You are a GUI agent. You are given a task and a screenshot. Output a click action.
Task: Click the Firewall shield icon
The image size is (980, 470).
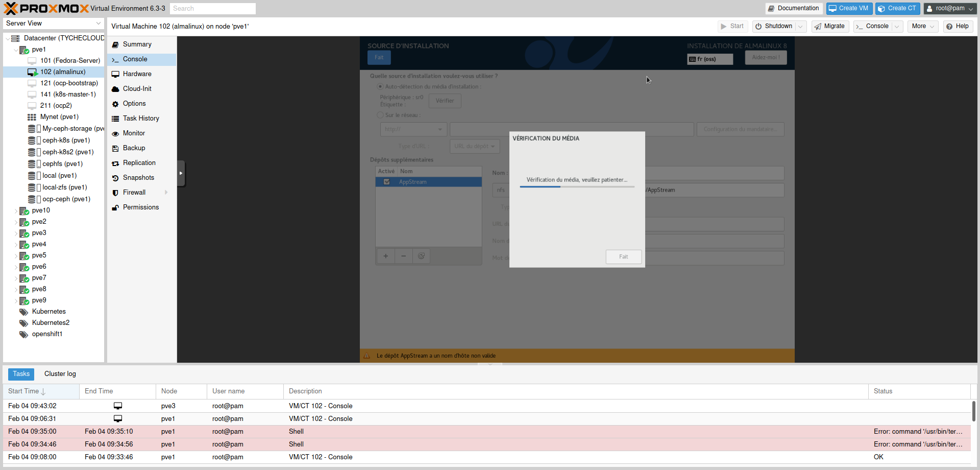coord(115,193)
